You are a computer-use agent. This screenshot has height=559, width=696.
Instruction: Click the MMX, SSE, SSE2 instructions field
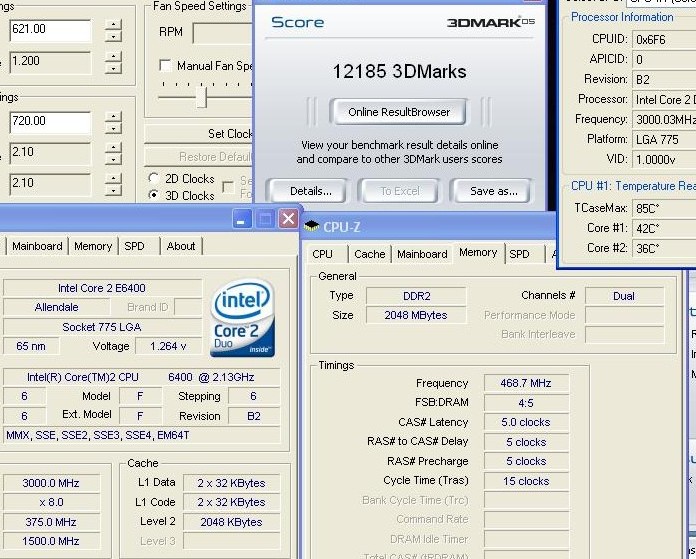point(142,435)
